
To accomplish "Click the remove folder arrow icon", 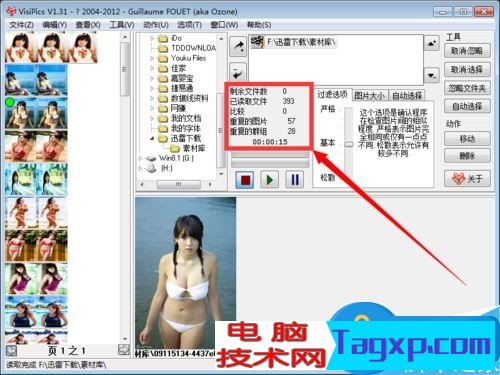I will pyautogui.click(x=238, y=72).
